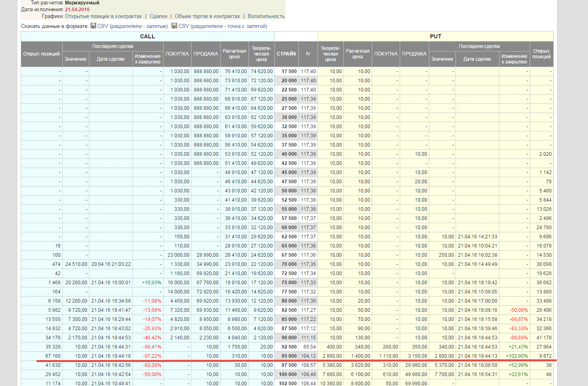Click the PUT section header
Image resolution: width=588 pixels, height=386 pixels.
click(x=436, y=36)
